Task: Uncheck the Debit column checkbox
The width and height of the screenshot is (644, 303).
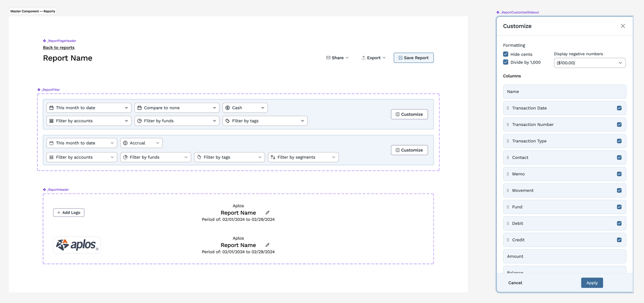Action: coord(619,224)
